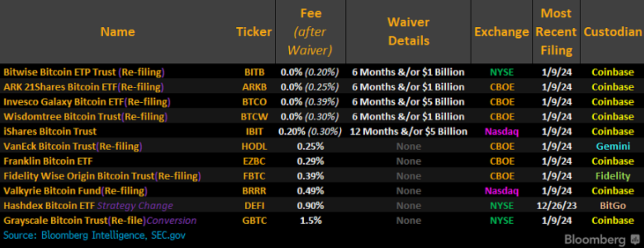Select the HODL ticker symbol
Screen dimensions: 644x248
click(254, 146)
